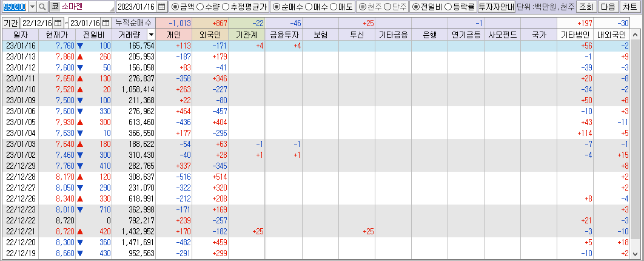
Task: Click the date field showing 2023/01/16
Action: [x=136, y=7]
